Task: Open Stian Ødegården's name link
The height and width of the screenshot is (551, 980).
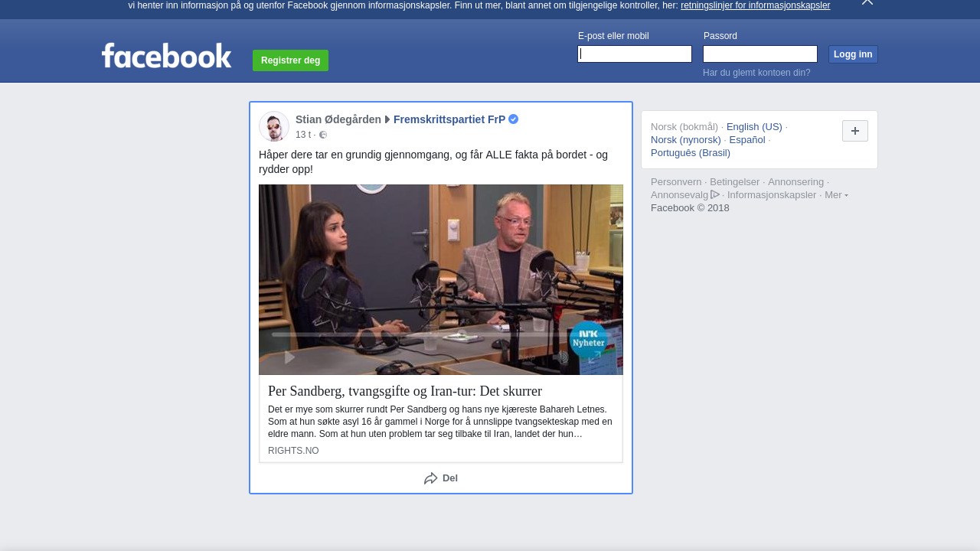Action: (x=338, y=119)
